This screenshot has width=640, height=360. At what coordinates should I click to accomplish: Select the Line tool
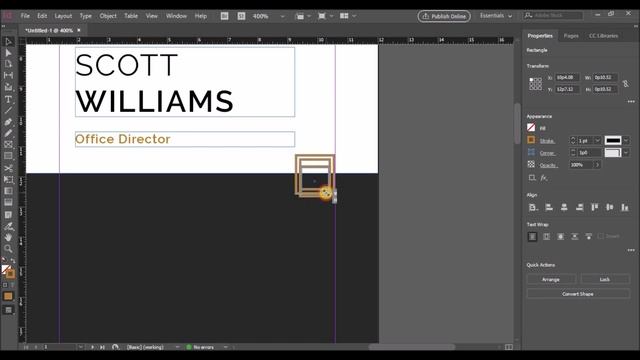8,110
